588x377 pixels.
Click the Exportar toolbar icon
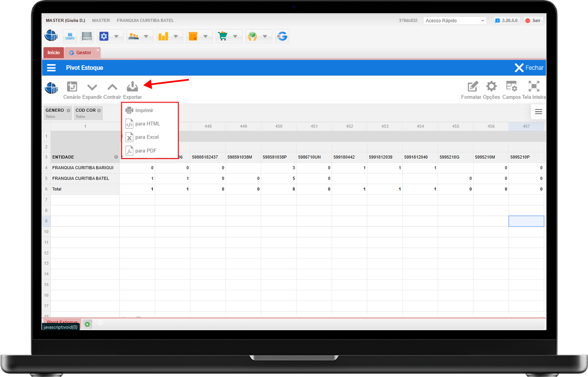pyautogui.click(x=132, y=87)
